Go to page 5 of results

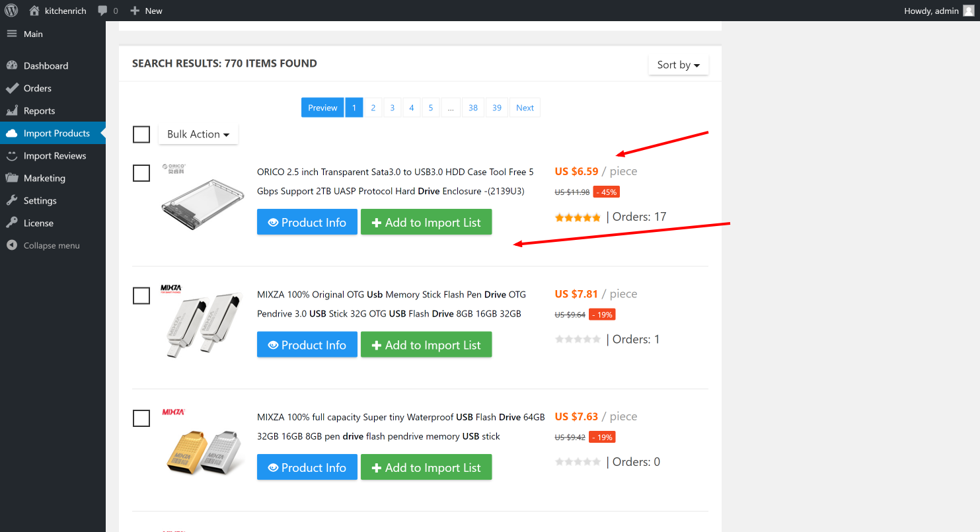coord(430,108)
